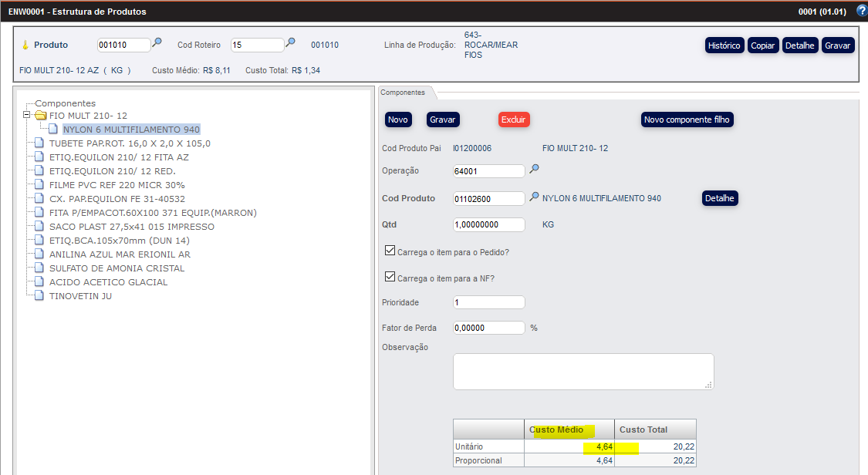Uncheck 'Carrega o item para a NF?' checkbox
Screen dimensions: 868x475
(390, 278)
